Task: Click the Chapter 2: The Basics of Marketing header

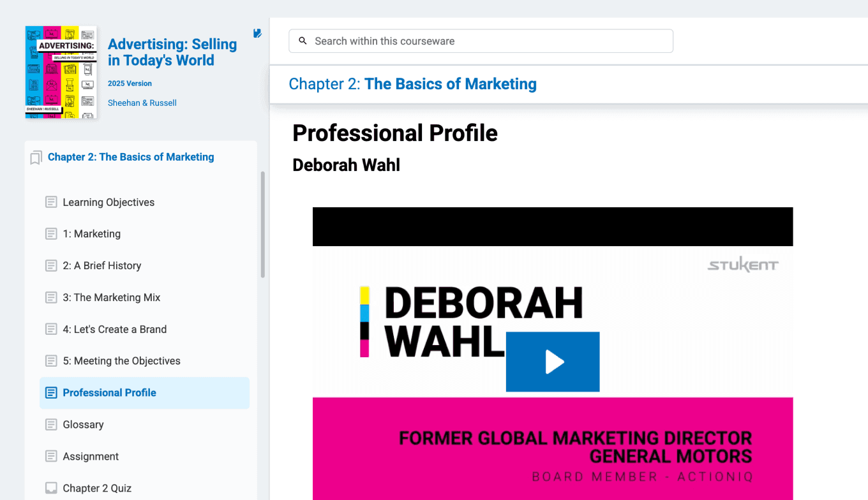Action: point(412,84)
